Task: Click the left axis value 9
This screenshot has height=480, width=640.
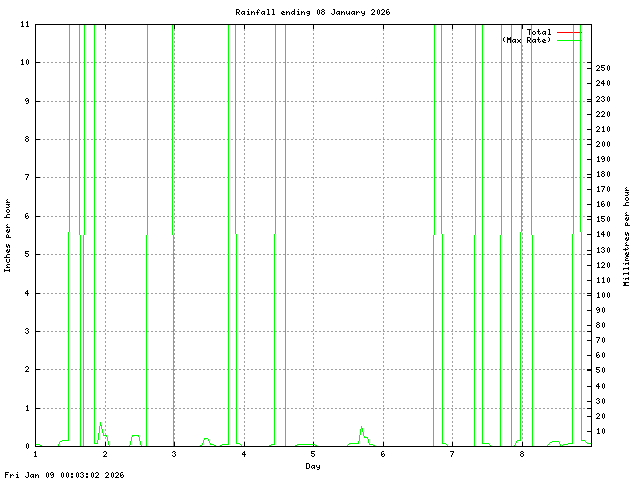Action: [27, 101]
